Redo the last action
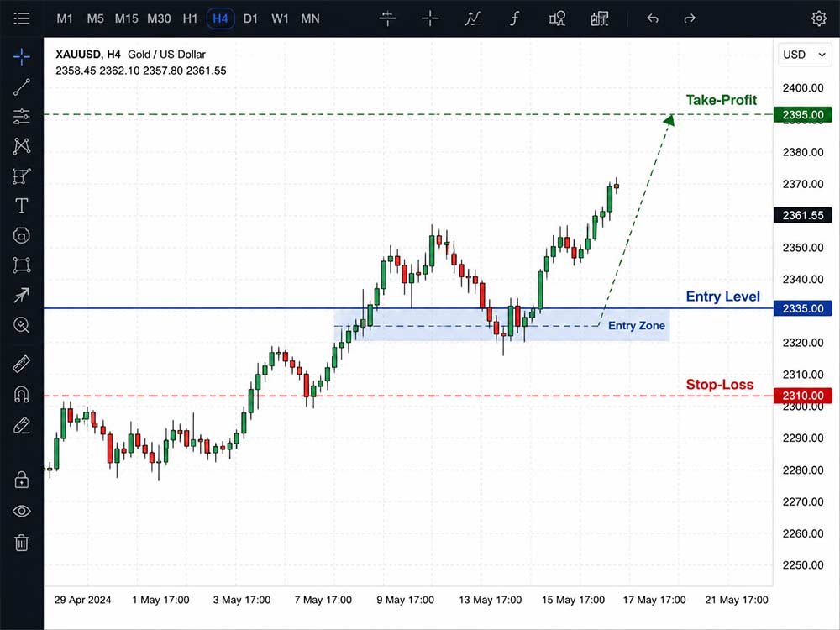Viewport: 840px width, 630px height. point(690,18)
